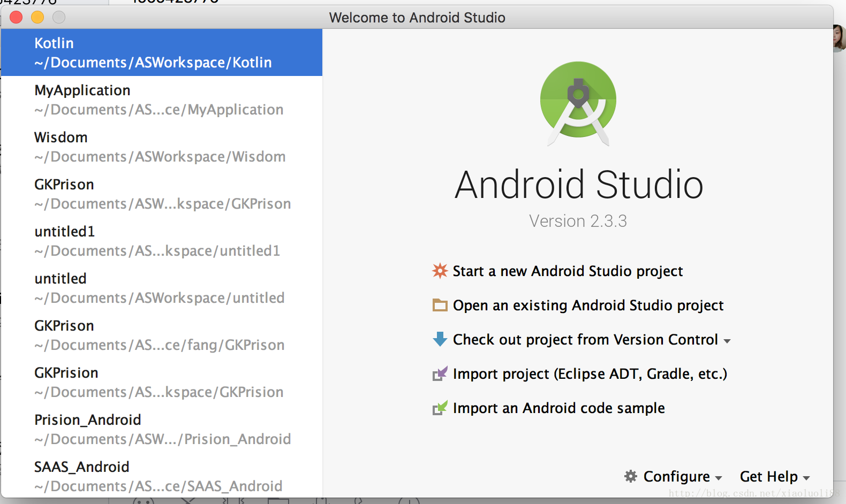Open SAAS_Android from recent projects
Screen dimensions: 846x504
pyautogui.click(x=161, y=476)
